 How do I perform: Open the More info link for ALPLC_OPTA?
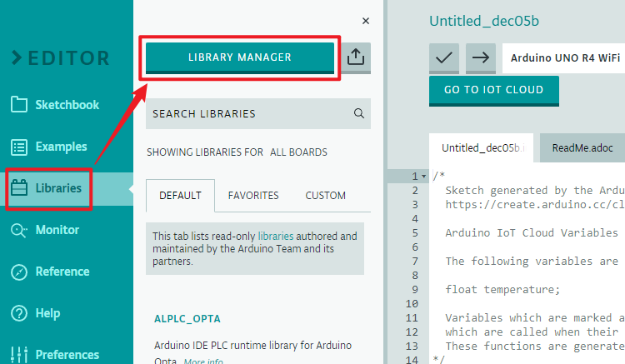pos(203,362)
